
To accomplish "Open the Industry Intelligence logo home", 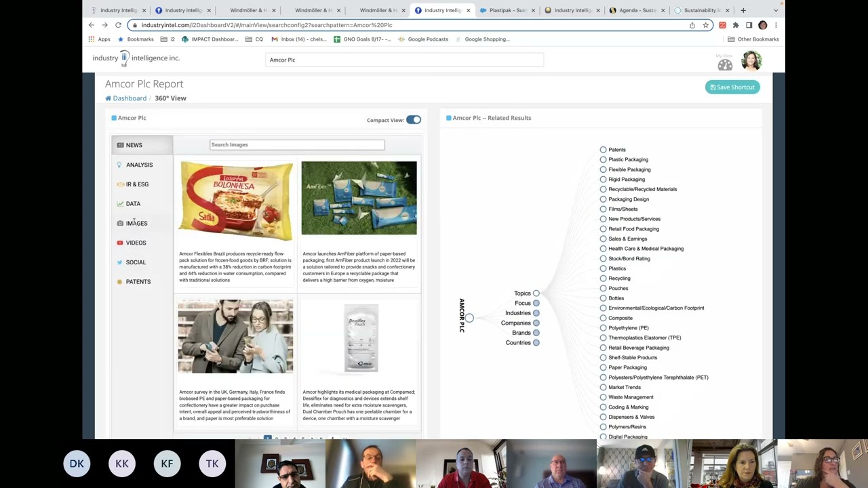I will click(136, 58).
